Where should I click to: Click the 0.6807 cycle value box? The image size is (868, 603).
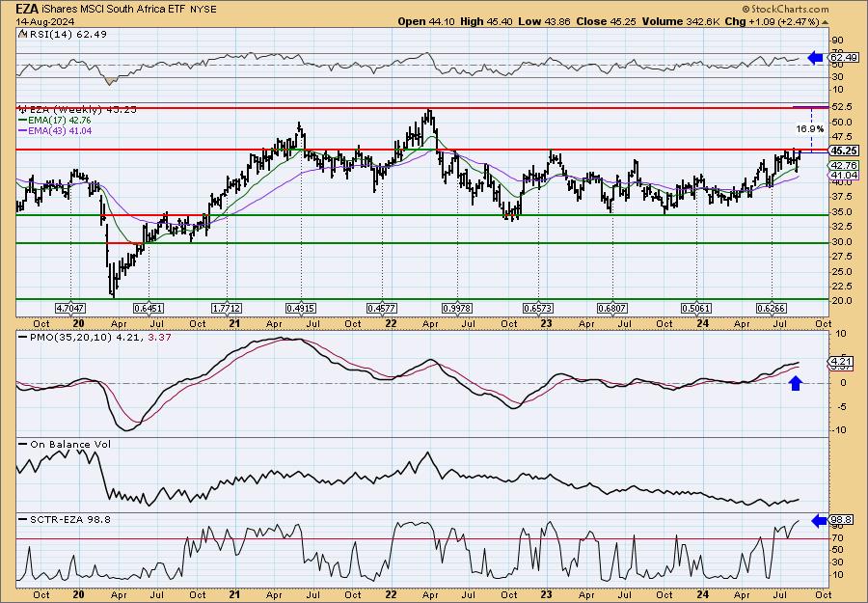coord(612,308)
